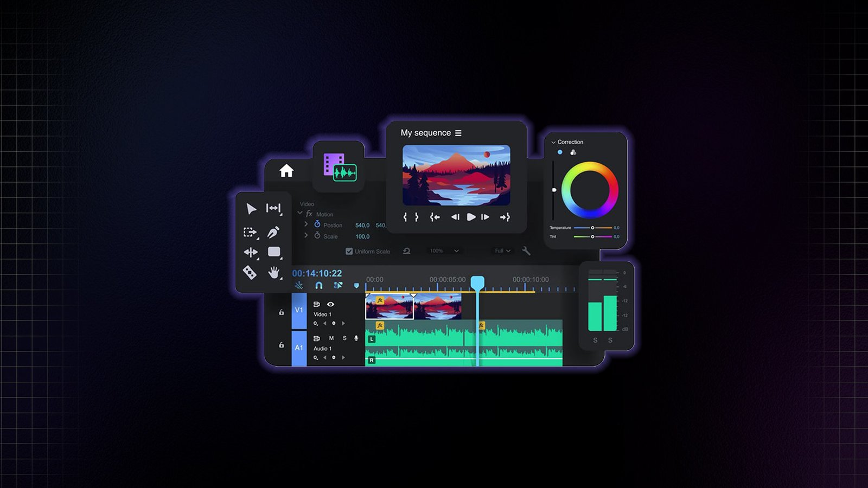Adjust the Tint slider handle
868x488 pixels.
pos(592,236)
